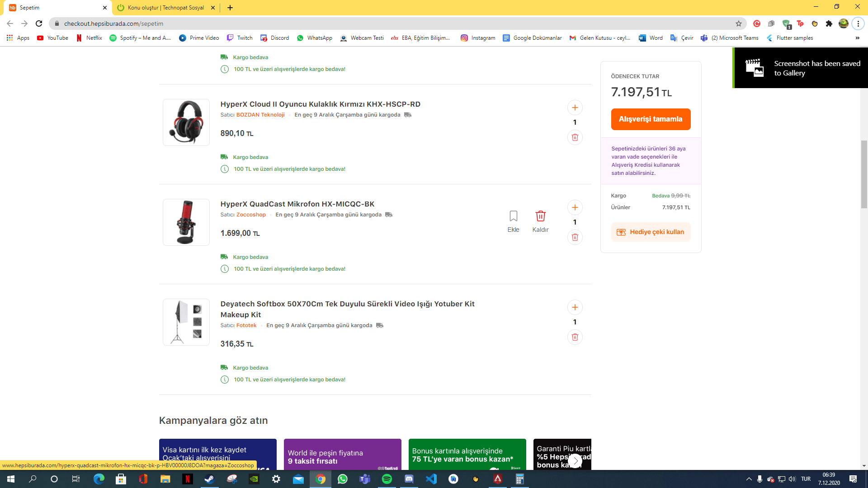The height and width of the screenshot is (488, 868).
Task: Expand the bookmarks bar overflow chevron
Action: (857, 38)
